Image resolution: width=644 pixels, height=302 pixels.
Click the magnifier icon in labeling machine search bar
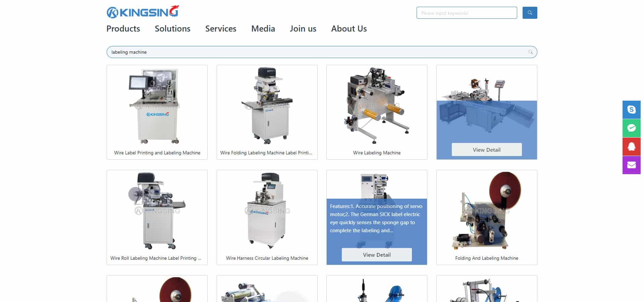[x=530, y=52]
